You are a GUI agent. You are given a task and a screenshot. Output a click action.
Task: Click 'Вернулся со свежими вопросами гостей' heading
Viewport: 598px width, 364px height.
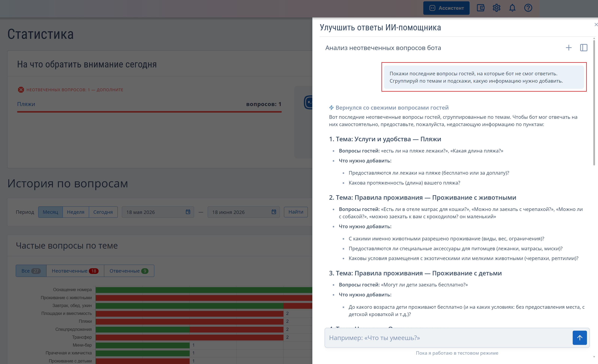point(392,107)
